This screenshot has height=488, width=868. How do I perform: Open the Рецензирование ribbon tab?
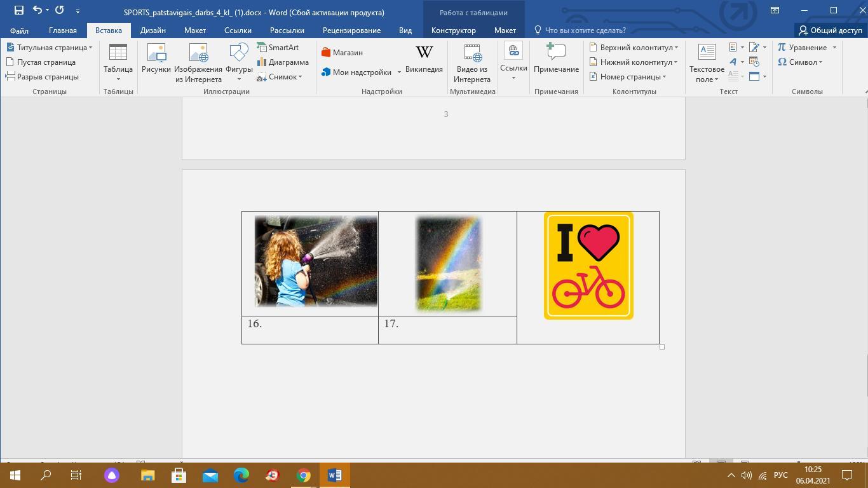[351, 30]
